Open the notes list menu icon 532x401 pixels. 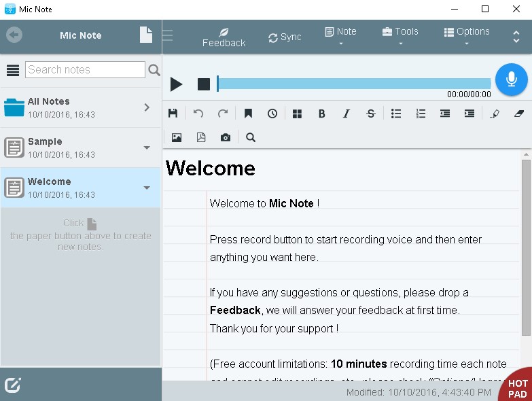13,70
